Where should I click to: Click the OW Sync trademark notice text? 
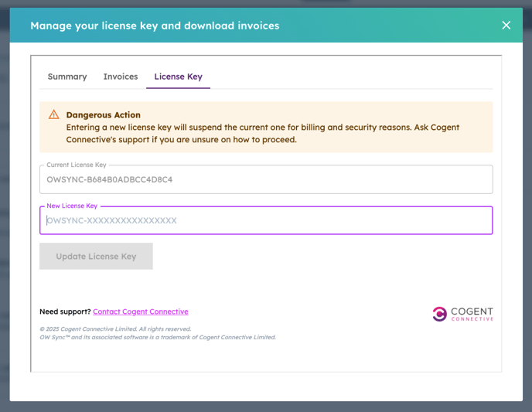coord(158,337)
